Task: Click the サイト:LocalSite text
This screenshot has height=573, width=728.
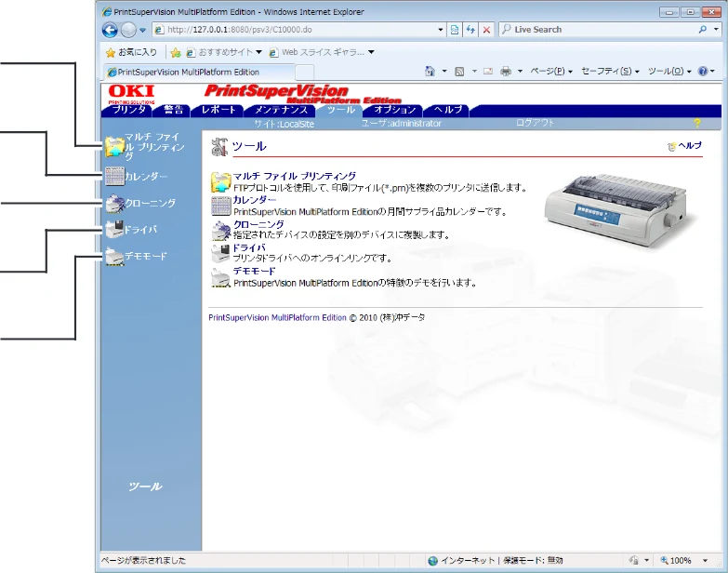Action: pos(284,124)
